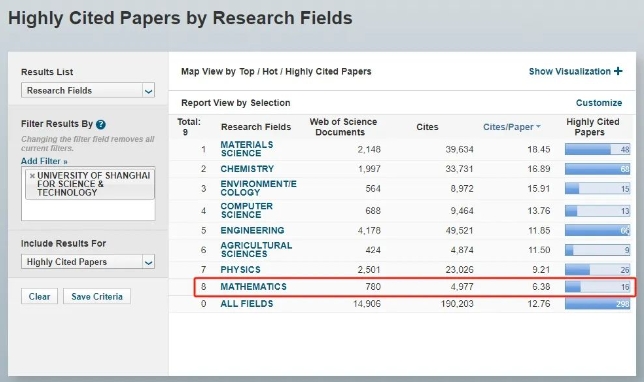Viewport: 644px width, 382px height.
Task: Select the Chemistry cites/paper value 16.89
Action: (x=538, y=169)
